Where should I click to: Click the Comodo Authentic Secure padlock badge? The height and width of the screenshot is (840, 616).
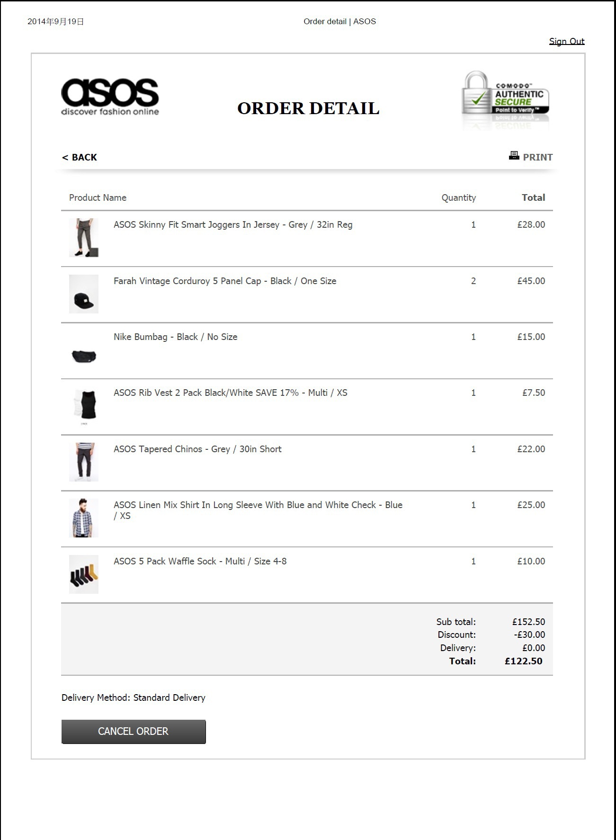coord(505,99)
